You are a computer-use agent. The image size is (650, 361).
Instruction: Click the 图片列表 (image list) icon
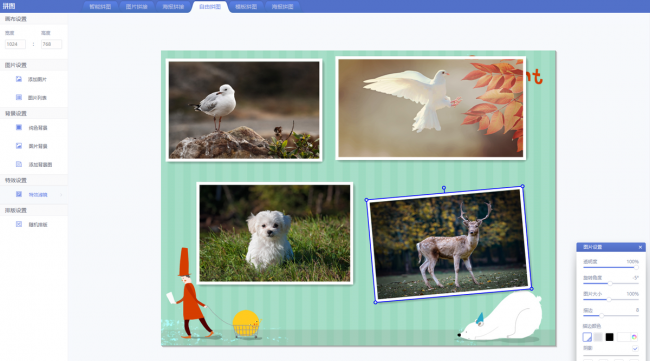[x=19, y=97]
